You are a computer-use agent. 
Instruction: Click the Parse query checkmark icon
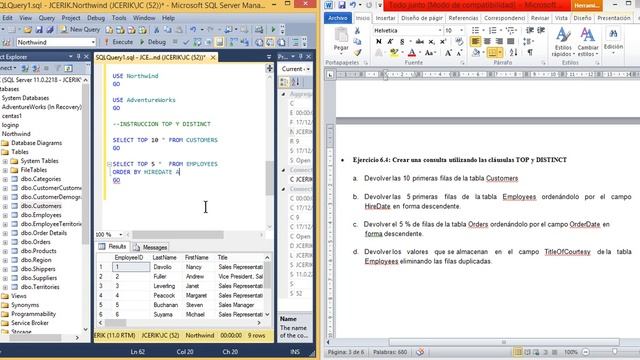coord(186,42)
